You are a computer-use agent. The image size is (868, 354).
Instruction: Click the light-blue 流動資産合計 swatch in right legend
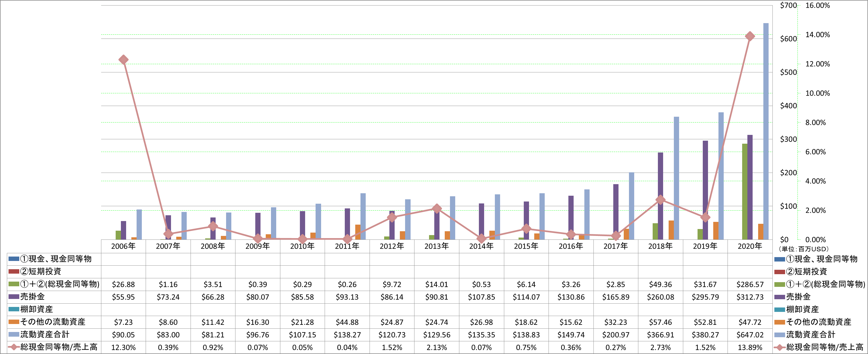click(x=779, y=335)
